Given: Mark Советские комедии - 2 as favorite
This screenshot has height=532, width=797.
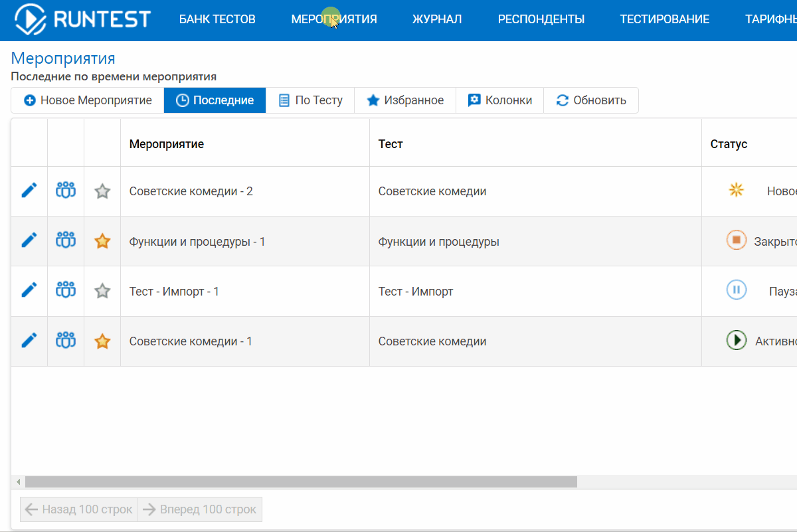Looking at the screenshot, I should tap(102, 191).
